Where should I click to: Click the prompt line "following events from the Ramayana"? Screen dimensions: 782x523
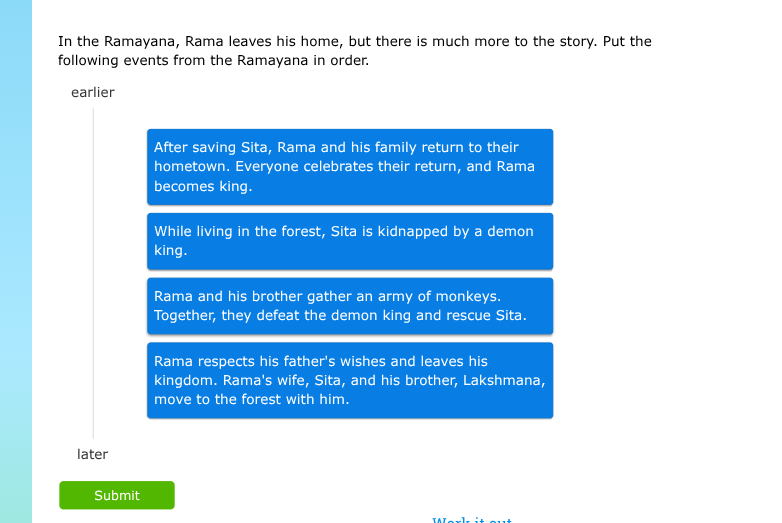213,60
